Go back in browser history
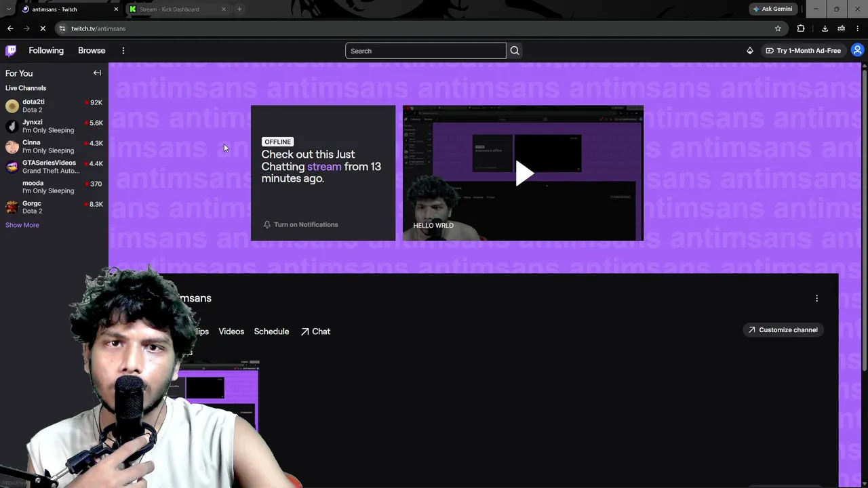Image resolution: width=868 pixels, height=488 pixels. 10,28
